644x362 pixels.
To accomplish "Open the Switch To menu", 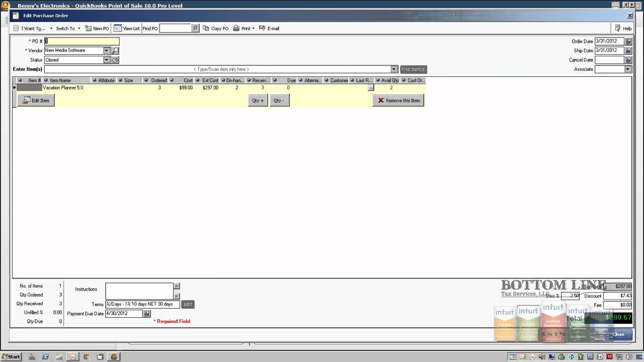I will 68,28.
